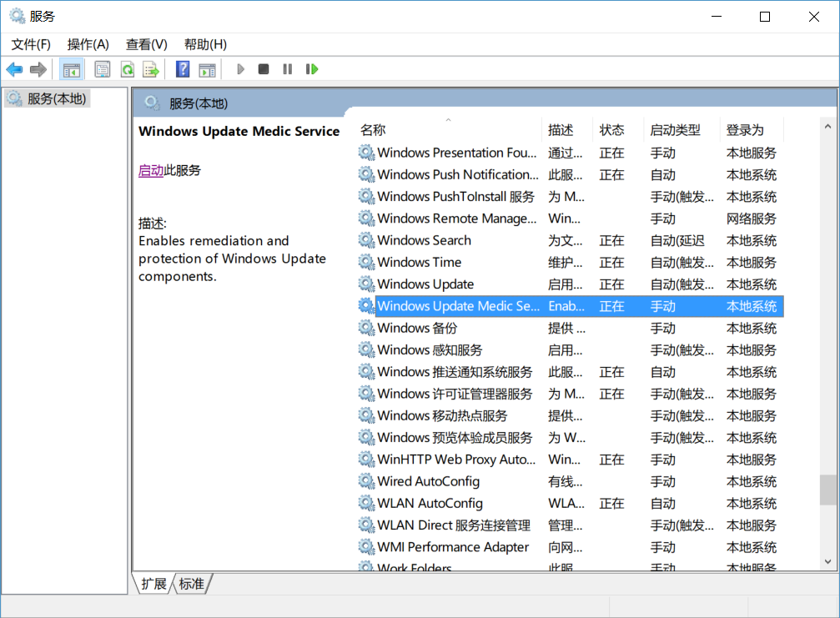Open the 操作(A) menu
Image resolution: width=840 pixels, height=618 pixels.
[x=88, y=44]
